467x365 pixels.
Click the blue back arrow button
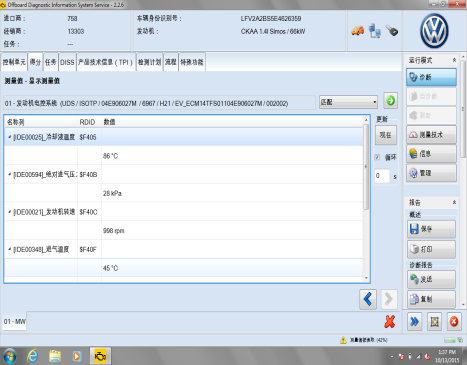[x=368, y=299]
